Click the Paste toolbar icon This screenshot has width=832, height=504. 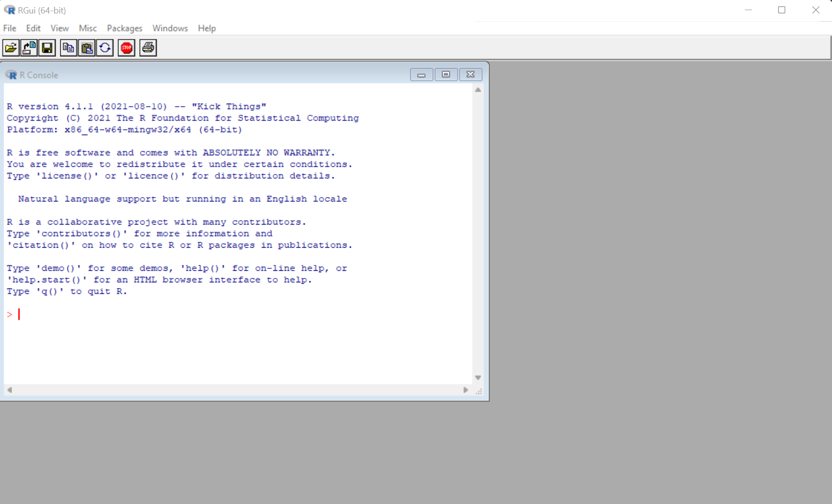[x=87, y=48]
